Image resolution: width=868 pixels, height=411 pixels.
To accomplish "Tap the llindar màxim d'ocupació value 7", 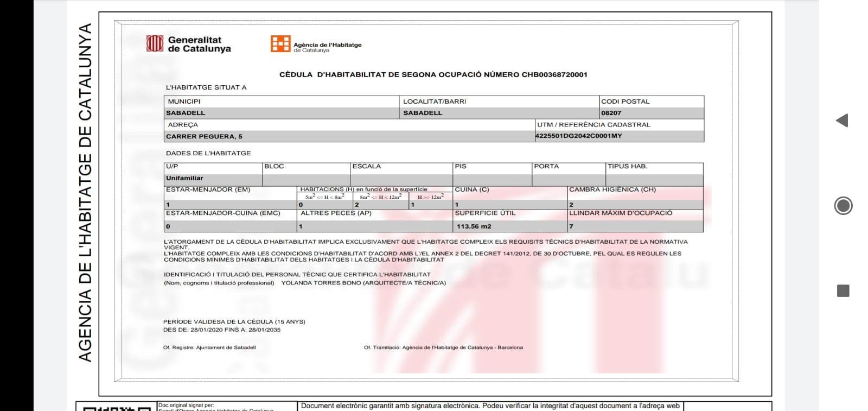I will click(571, 226).
